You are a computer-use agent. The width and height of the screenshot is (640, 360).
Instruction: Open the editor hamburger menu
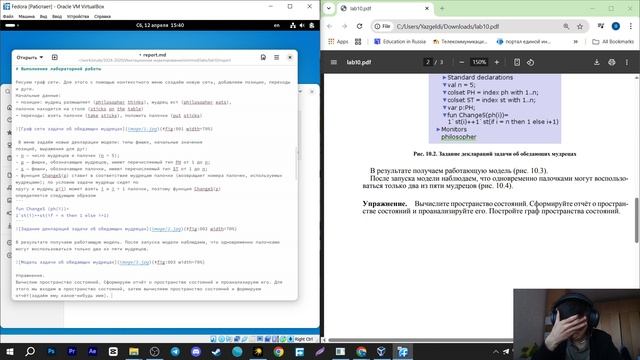coord(277,58)
